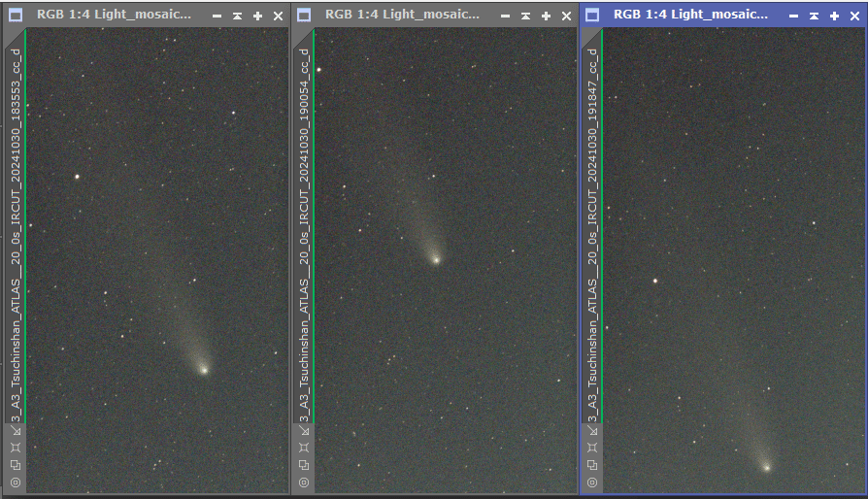The image size is (868, 499).
Task: Select the 183553 vertical view identifier tab
Action: click(x=16, y=227)
